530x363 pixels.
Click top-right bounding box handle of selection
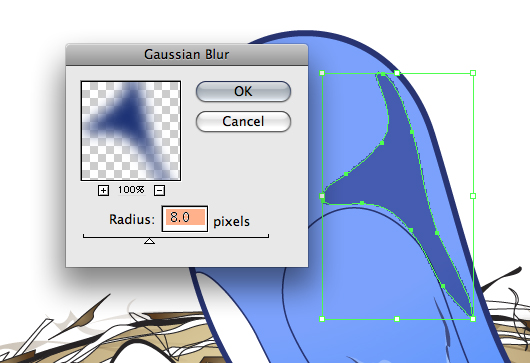click(x=473, y=73)
